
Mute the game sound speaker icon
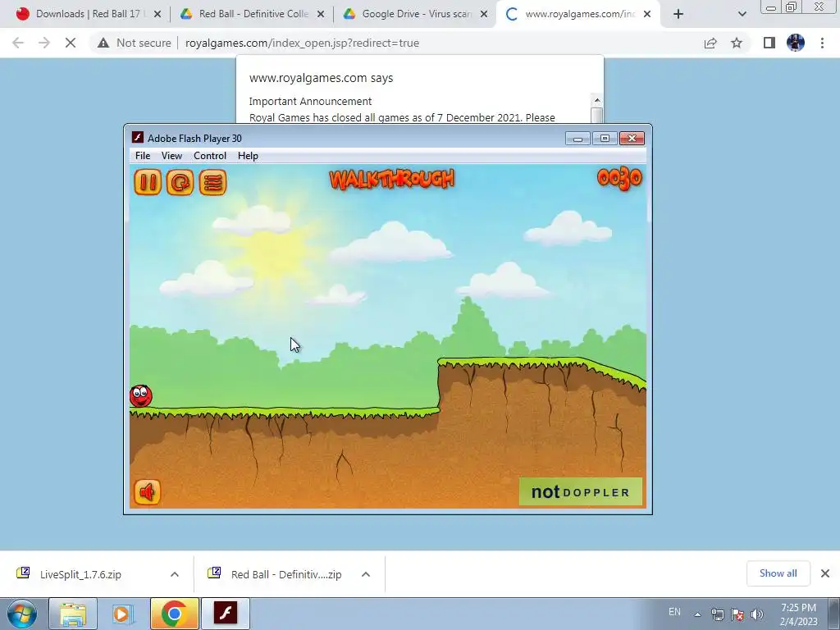pos(148,492)
